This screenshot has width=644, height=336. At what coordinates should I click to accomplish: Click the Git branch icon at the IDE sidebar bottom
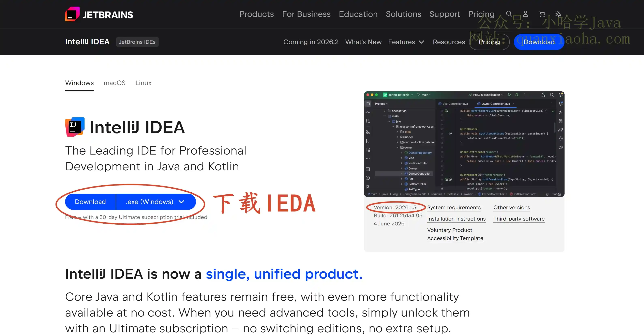point(368,187)
